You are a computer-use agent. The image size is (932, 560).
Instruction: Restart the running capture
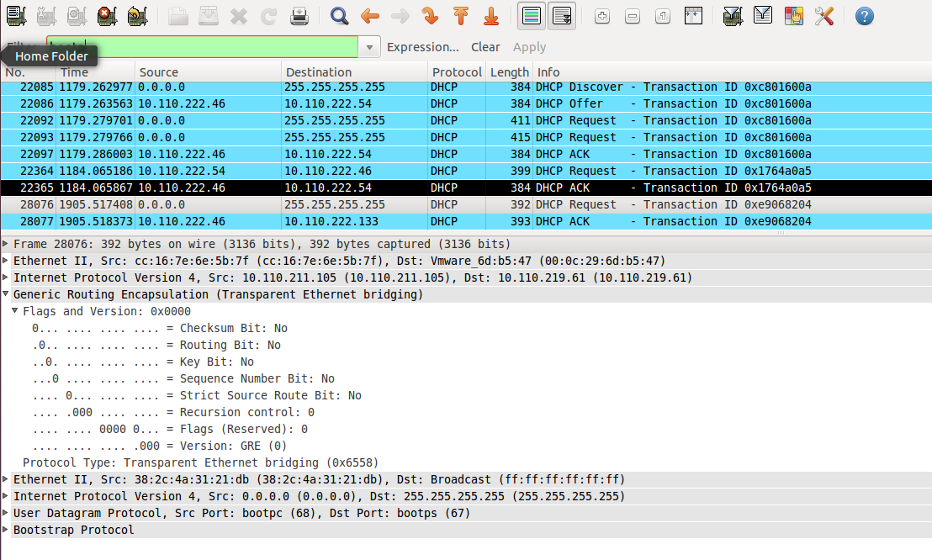tap(135, 16)
